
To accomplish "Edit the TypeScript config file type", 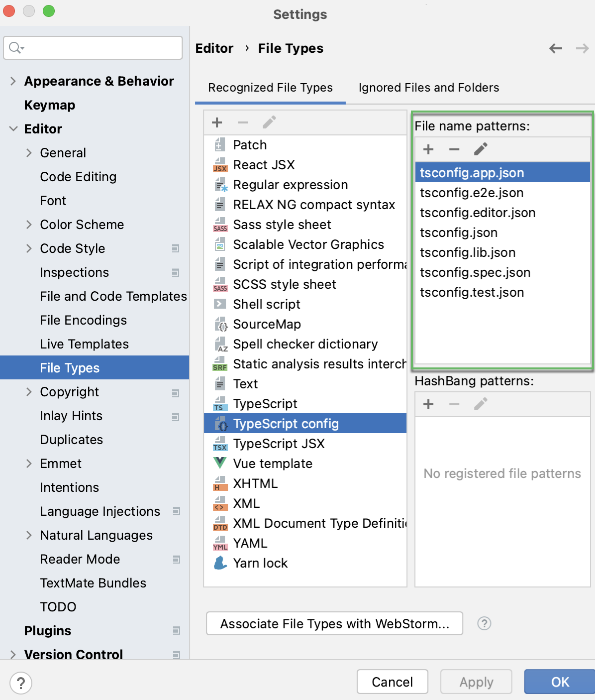I will tap(269, 122).
